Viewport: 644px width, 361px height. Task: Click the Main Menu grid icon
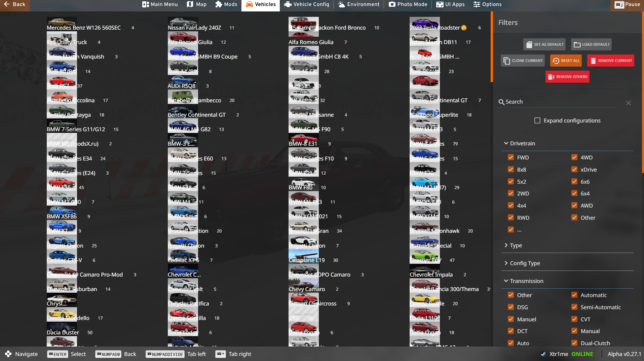145,4
